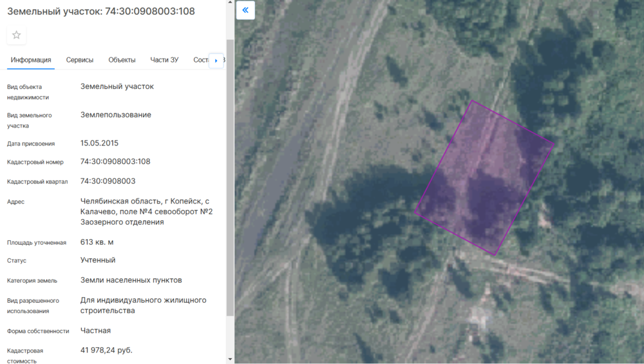Click the area value 613 кв. м
This screenshot has height=364, width=644.
click(x=97, y=242)
